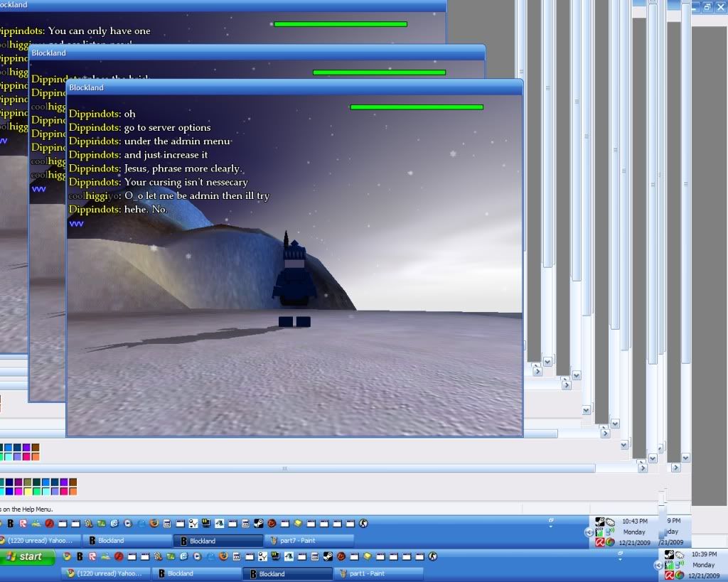The width and height of the screenshot is (728, 582).
Task: Click chat line "Dippindots: hehe. No."
Action: coord(119,210)
